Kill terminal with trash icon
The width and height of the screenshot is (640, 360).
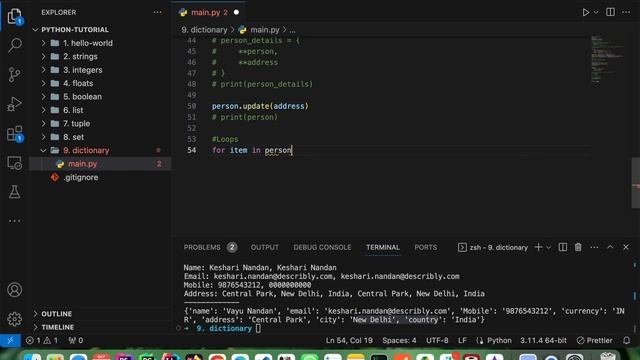pyautogui.click(x=578, y=247)
